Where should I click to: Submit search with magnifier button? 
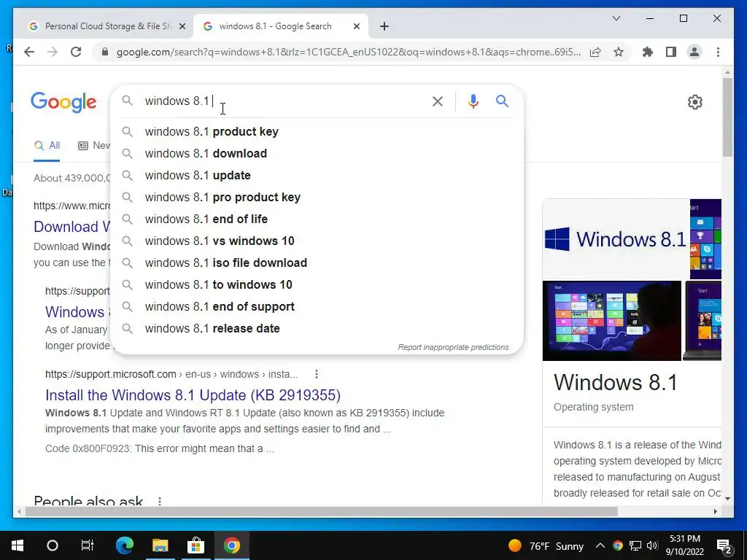click(x=502, y=101)
